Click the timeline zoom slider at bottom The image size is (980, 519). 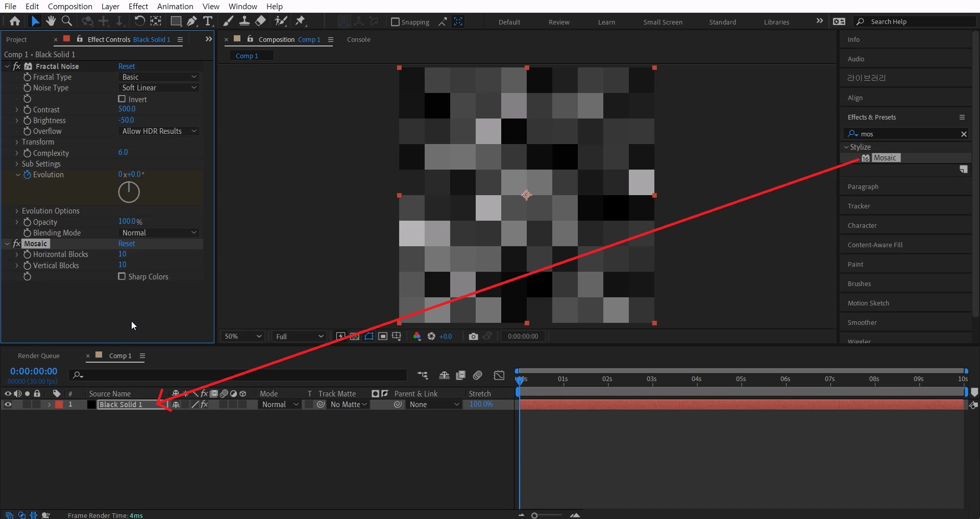point(547,515)
